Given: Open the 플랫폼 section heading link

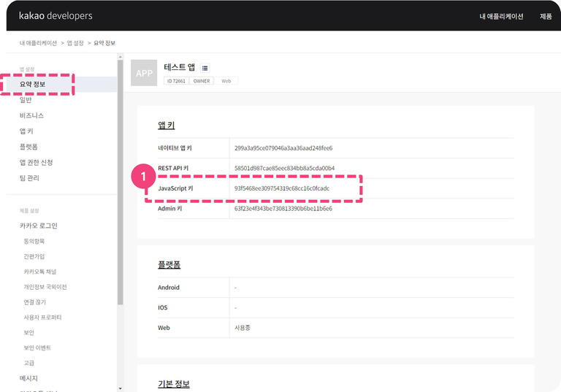Looking at the screenshot, I should pyautogui.click(x=169, y=265).
